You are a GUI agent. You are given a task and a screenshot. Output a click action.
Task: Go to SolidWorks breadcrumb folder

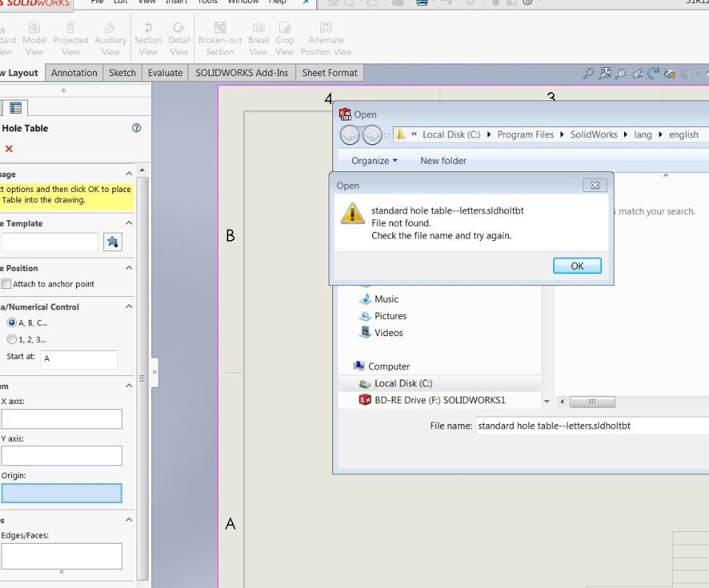pos(594,134)
